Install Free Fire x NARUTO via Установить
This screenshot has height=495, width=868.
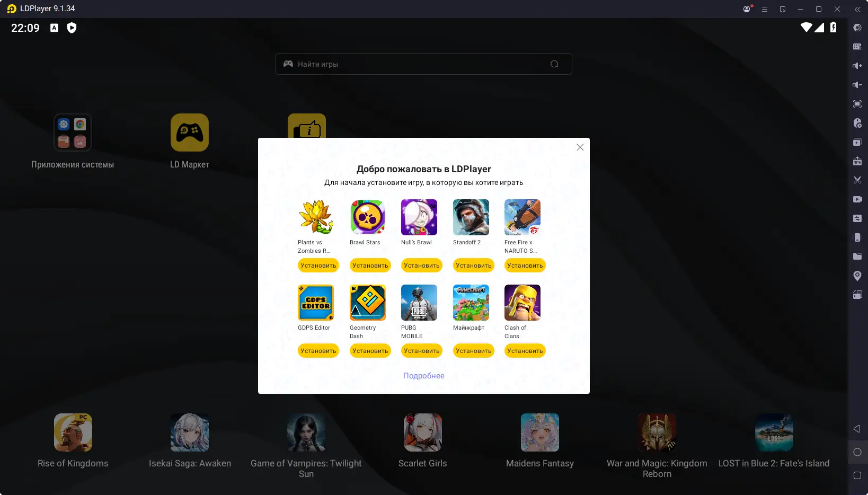[525, 266]
